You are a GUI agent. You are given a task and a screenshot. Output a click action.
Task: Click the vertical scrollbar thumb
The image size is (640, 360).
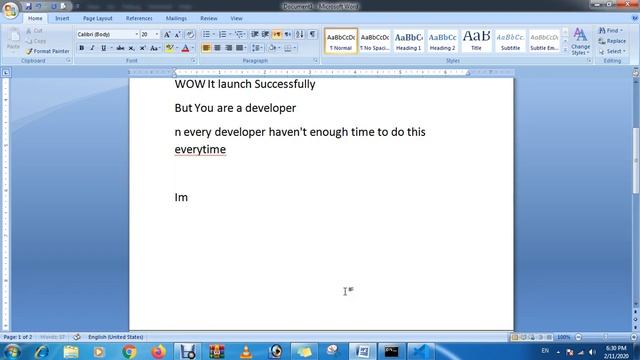coord(636,160)
